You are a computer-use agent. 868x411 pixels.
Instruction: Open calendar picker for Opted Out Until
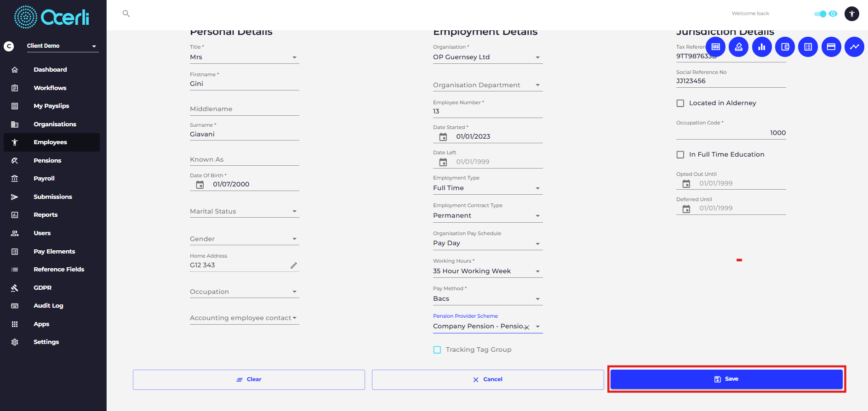click(x=686, y=184)
